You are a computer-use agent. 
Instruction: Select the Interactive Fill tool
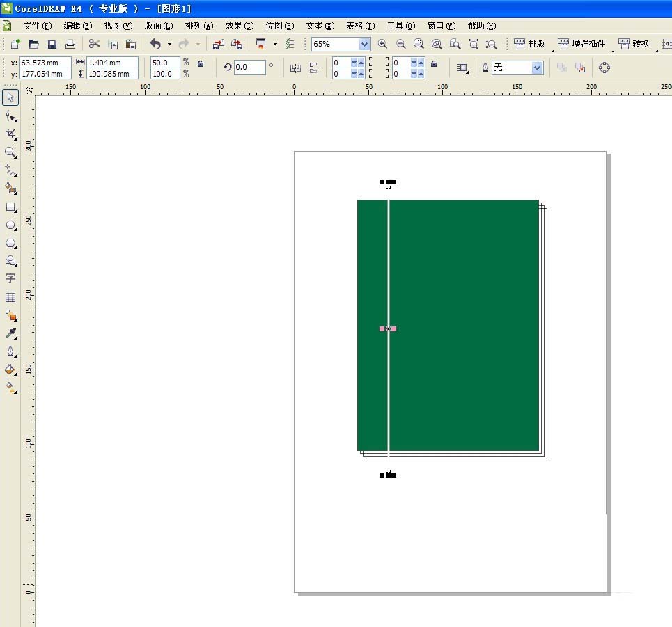(10, 388)
